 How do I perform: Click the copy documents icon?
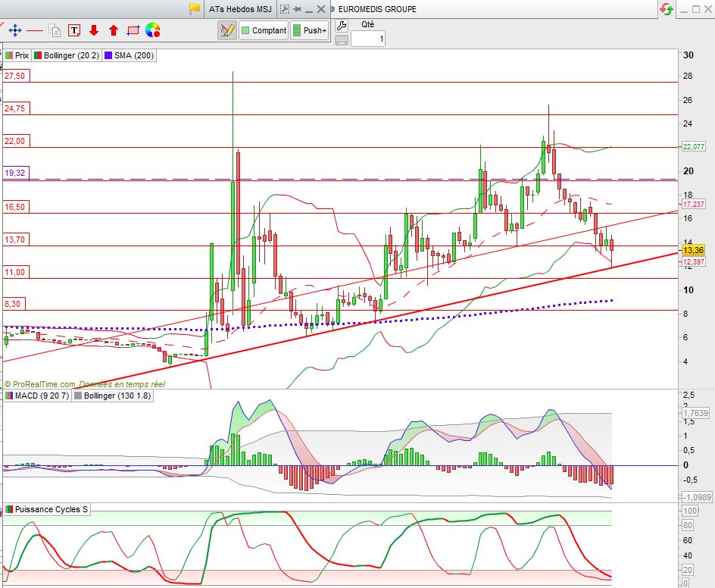point(55,30)
